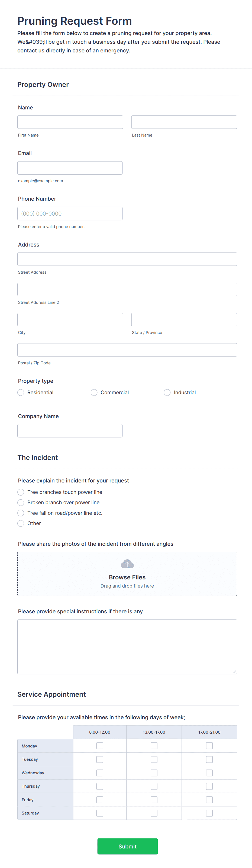Check Monday 8.00-12.00 availability
This screenshot has height=868, width=252.
pyautogui.click(x=100, y=745)
